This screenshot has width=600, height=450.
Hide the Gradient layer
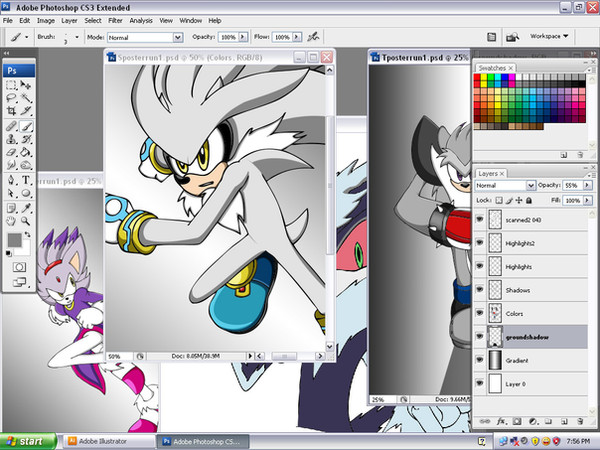point(479,360)
